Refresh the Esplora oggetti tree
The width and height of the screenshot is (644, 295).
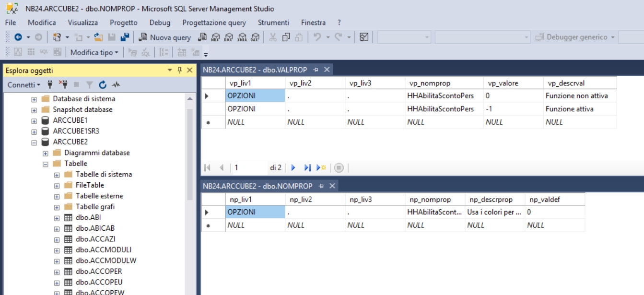coord(103,85)
